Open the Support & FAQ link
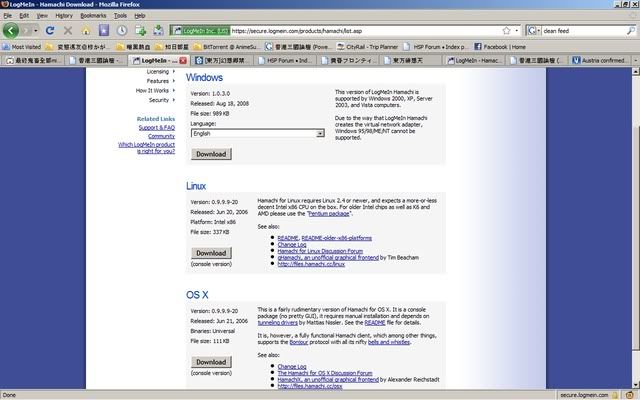 coord(156,128)
